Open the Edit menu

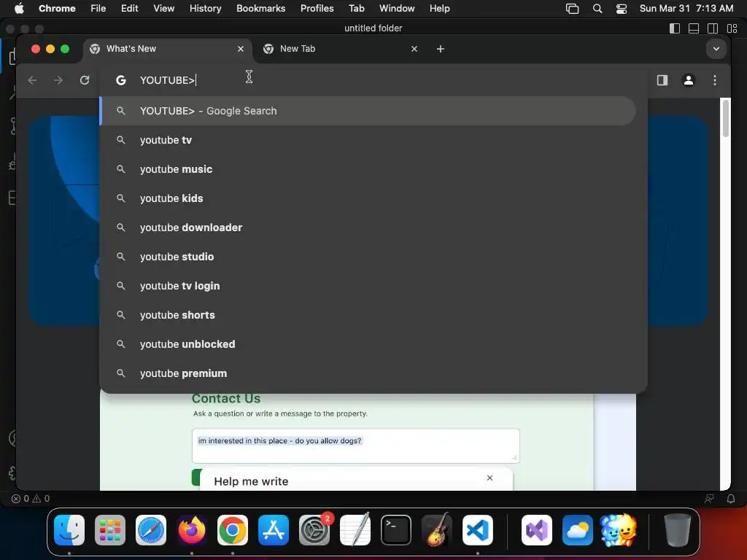tap(129, 8)
